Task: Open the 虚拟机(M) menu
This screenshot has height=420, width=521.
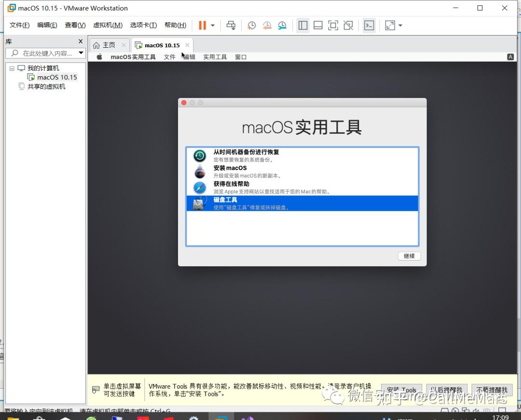Action: (x=108, y=25)
